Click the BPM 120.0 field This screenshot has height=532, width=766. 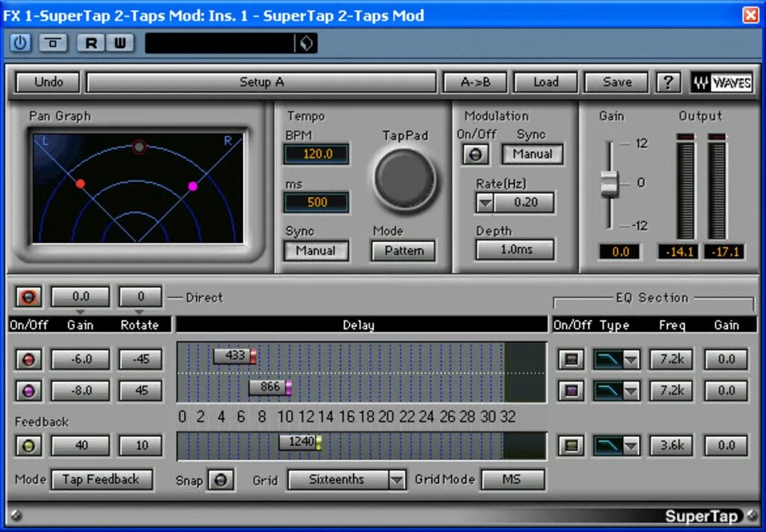316,154
